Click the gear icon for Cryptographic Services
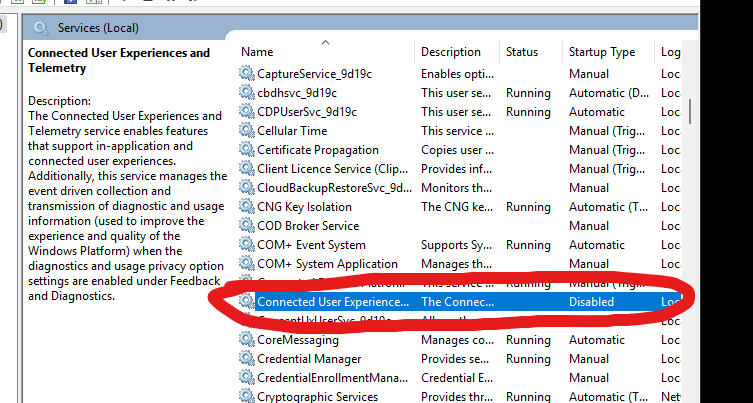This screenshot has width=753, height=403. 246,396
